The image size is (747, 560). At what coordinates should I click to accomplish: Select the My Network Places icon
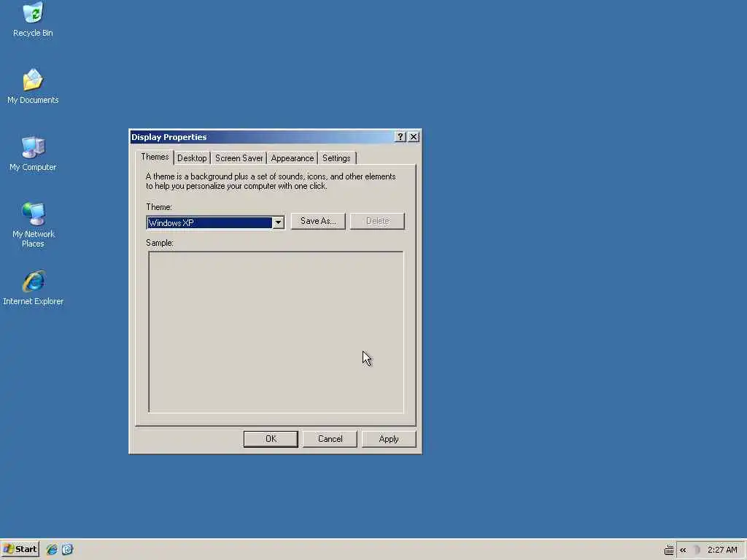[33, 225]
